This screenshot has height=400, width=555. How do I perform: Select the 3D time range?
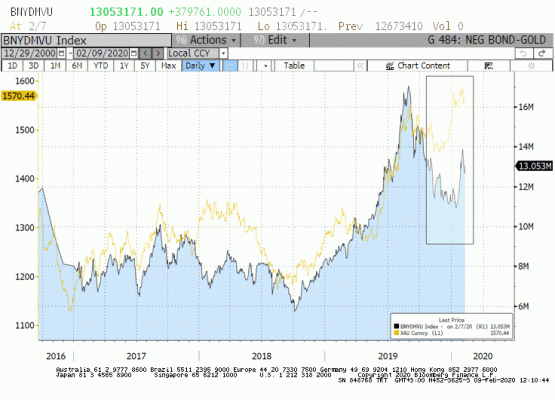coord(34,66)
